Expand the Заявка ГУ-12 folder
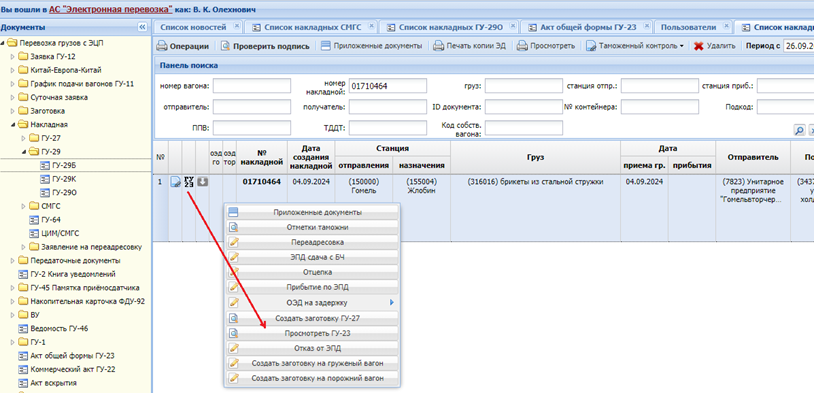This screenshot has height=393, width=814. pyautogui.click(x=13, y=57)
